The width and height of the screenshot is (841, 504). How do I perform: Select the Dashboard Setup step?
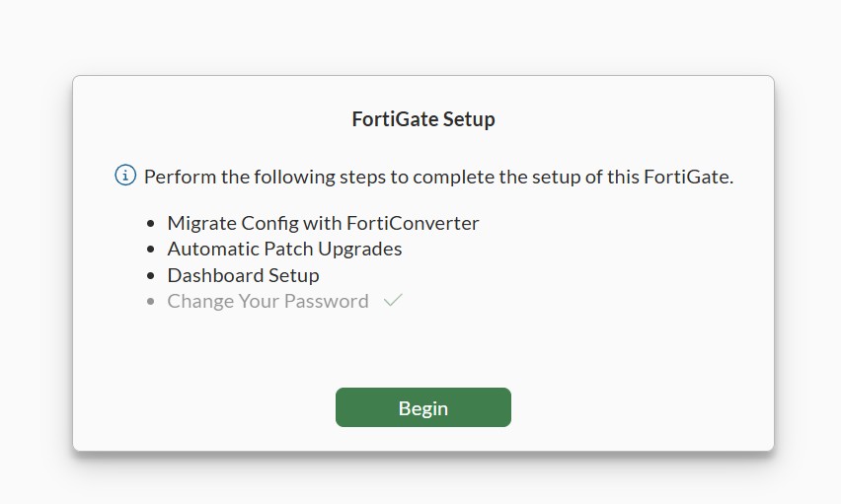pyautogui.click(x=243, y=275)
